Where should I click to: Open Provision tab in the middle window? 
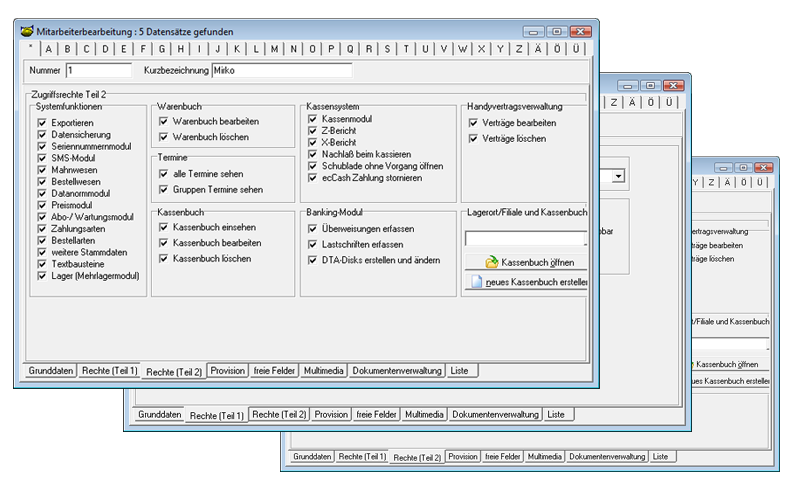tap(331, 414)
